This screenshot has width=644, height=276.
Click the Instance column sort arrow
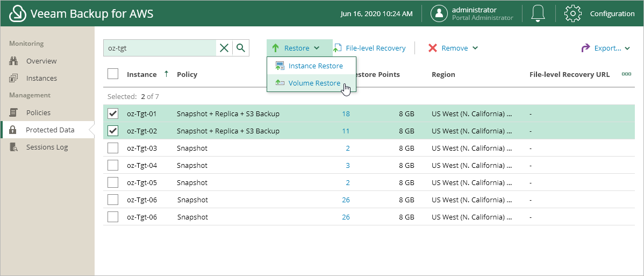tap(166, 74)
